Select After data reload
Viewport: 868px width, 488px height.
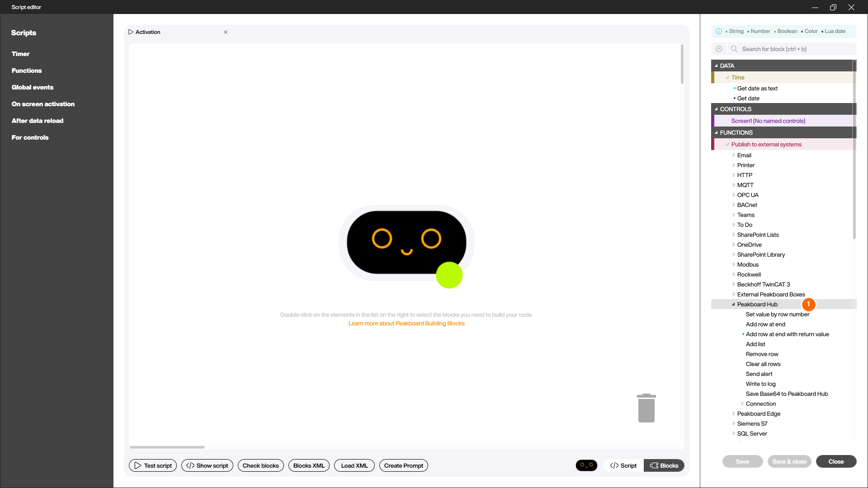pos(38,121)
